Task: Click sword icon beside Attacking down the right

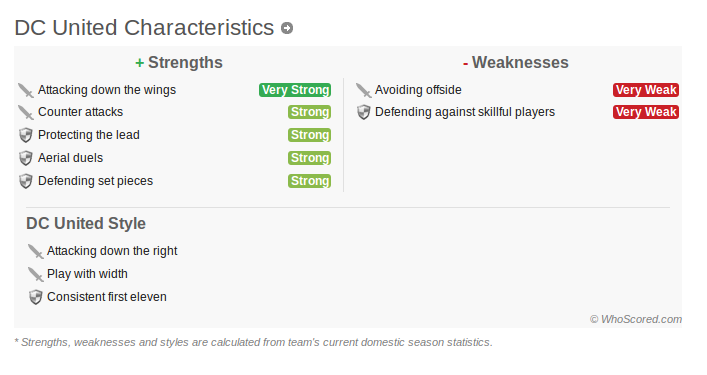Action: pyautogui.click(x=35, y=251)
